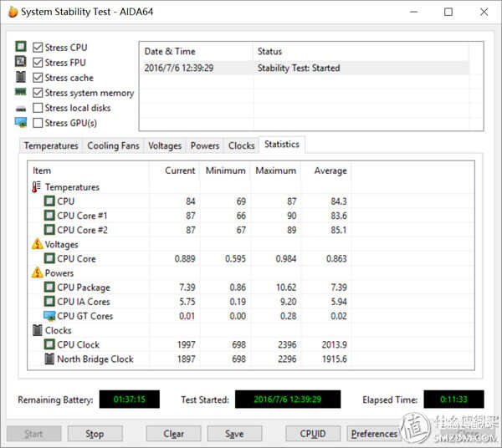502x448 pixels.
Task: Click the monitor icon beside Stress GPU(s)
Action: [21, 123]
